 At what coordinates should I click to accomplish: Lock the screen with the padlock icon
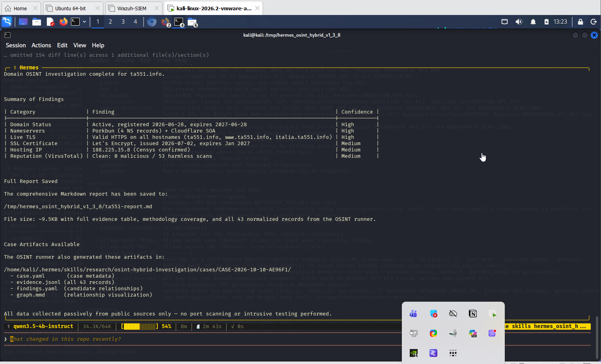[x=580, y=22]
